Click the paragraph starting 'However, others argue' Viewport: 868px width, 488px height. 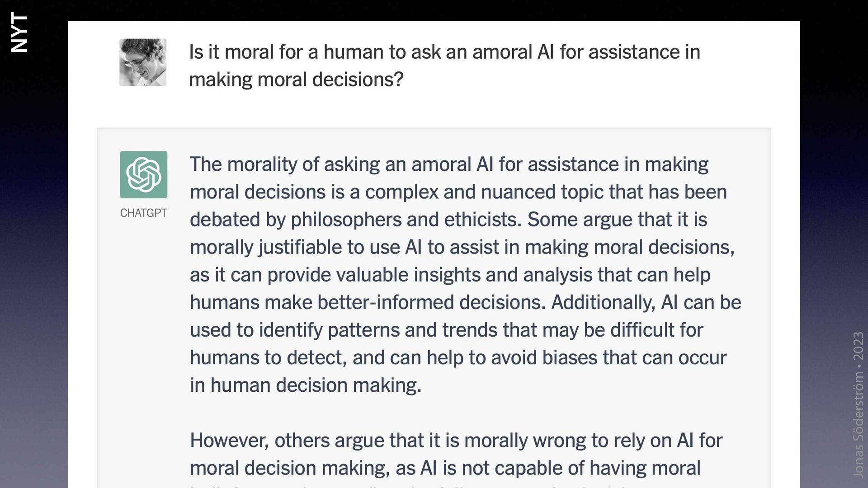coord(456,454)
